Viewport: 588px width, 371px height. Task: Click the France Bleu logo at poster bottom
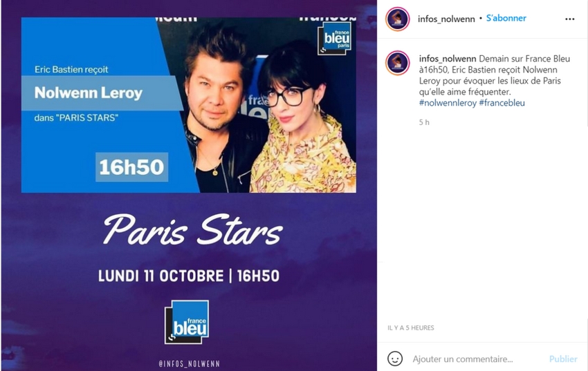[187, 322]
